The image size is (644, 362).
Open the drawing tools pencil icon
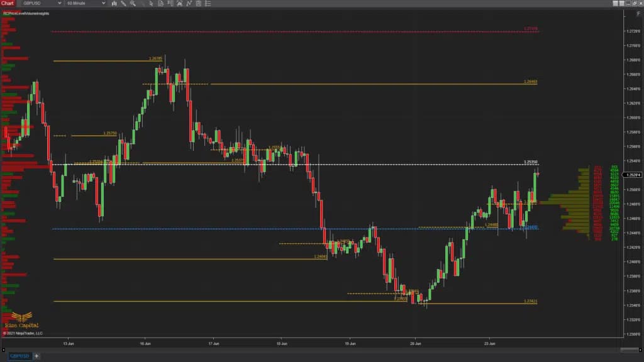point(123,3)
